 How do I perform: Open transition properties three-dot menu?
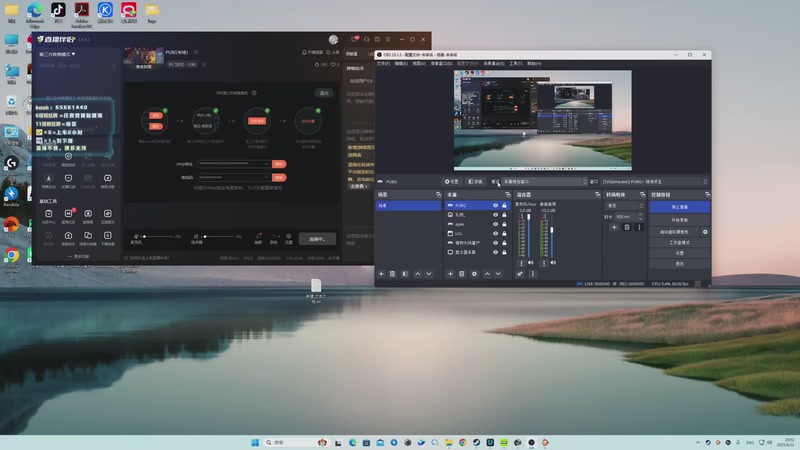(639, 228)
